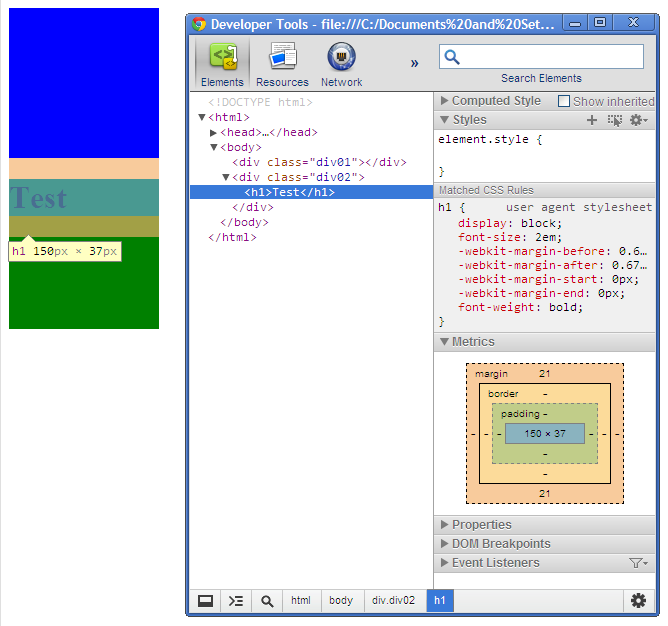Image resolution: width=668 pixels, height=626 pixels.
Task: Select the h1 Test element row
Action: pyautogui.click(x=311, y=192)
